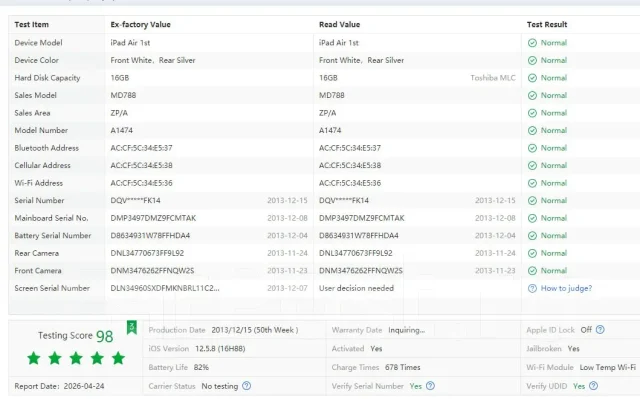
Task: Click the Apple ID Lock Off value
Action: [x=586, y=330]
